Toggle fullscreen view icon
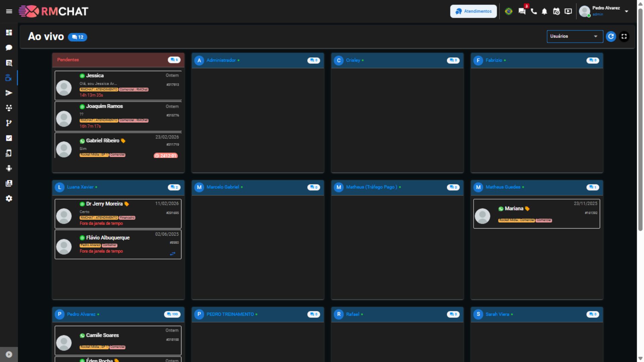 coord(624,37)
